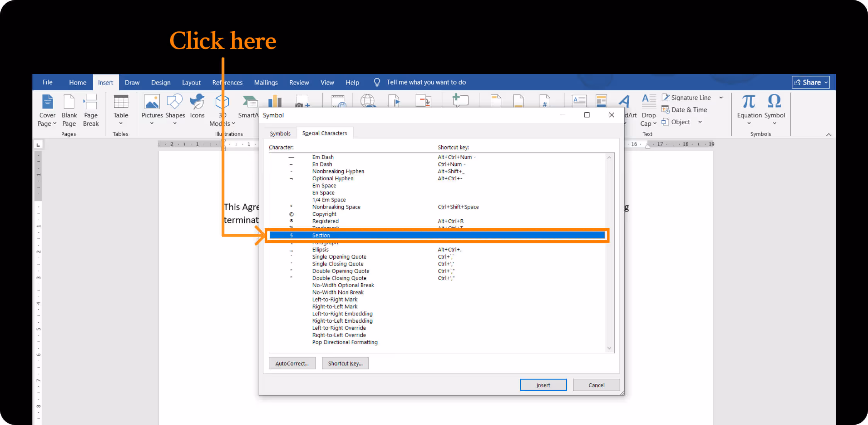Click the Shortcut Key... button
The width and height of the screenshot is (868, 425).
345,363
